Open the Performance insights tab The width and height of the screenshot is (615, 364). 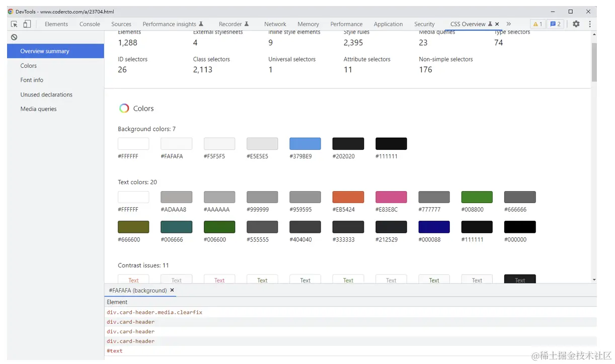pos(173,24)
